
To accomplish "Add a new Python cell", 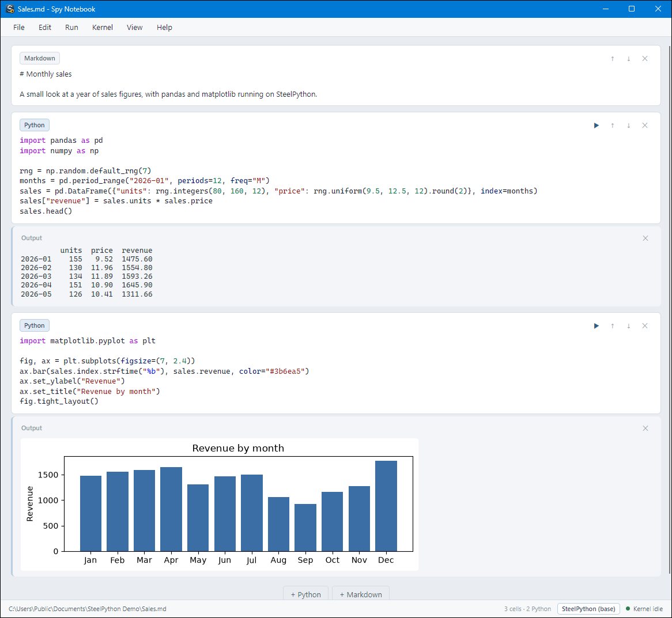I will coord(305,594).
